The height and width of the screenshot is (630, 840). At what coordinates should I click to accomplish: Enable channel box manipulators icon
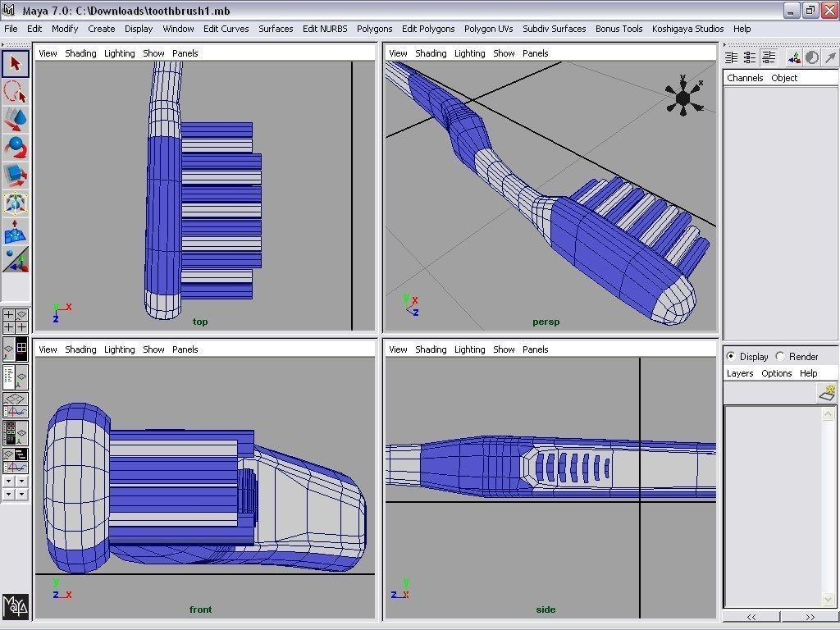(793, 57)
